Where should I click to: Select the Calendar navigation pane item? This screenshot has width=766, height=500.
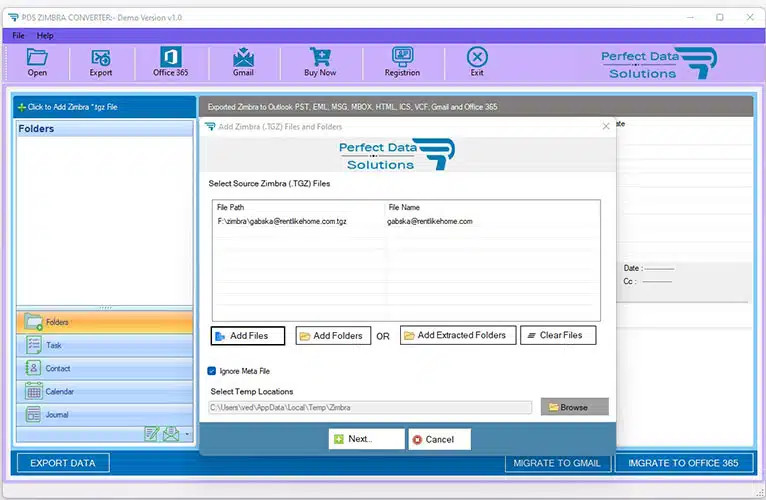(x=105, y=391)
